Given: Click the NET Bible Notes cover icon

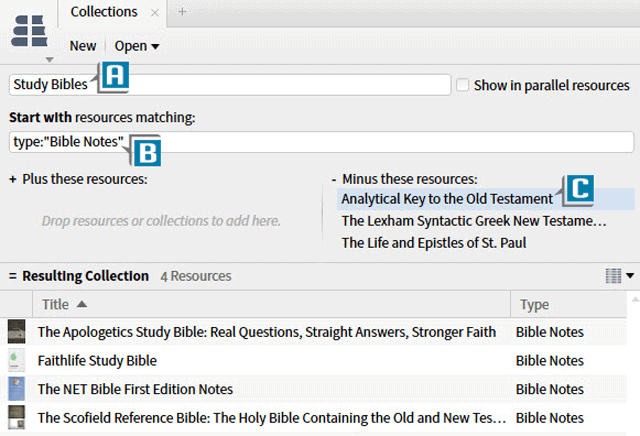Looking at the screenshot, I should [16, 389].
